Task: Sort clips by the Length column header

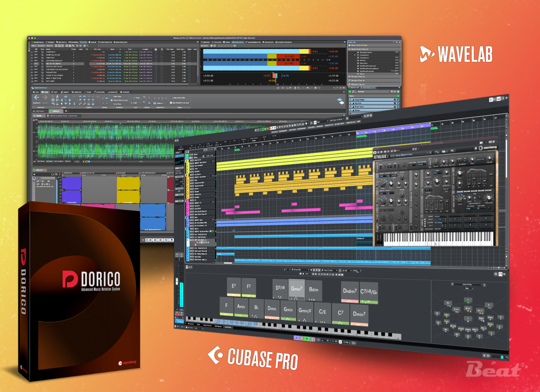Action: pos(145,49)
